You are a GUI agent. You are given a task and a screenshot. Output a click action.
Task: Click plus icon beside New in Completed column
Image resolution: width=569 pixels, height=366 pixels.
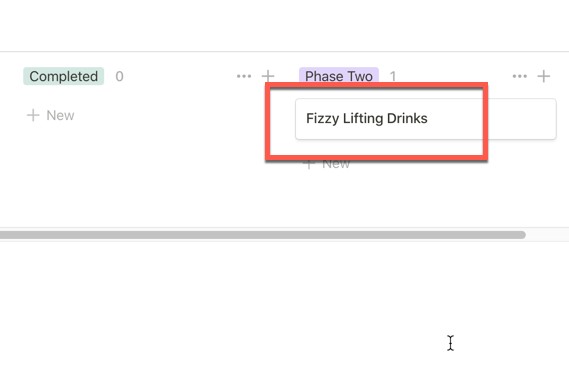coord(33,115)
